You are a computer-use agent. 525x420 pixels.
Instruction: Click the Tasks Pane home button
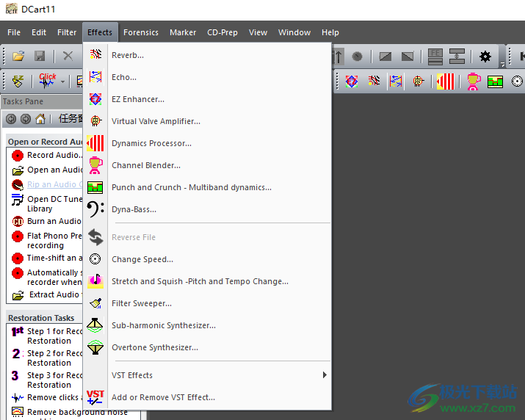40,119
